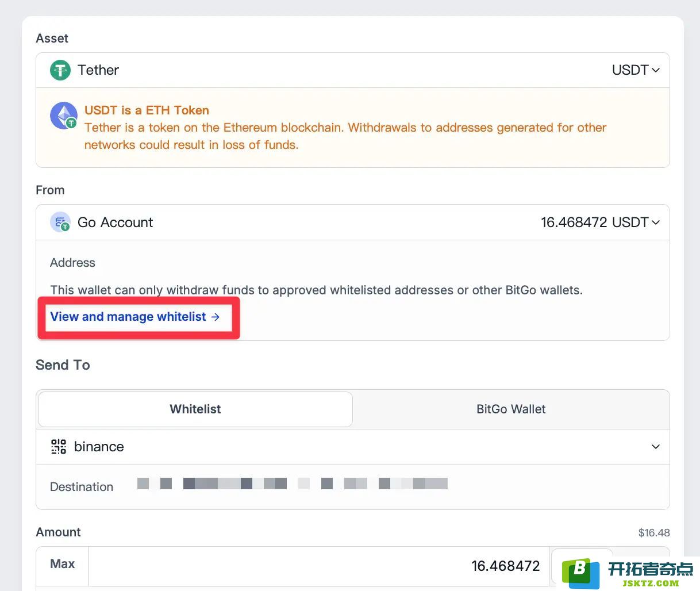
Task: Open View and manage whitelist link
Action: point(135,317)
